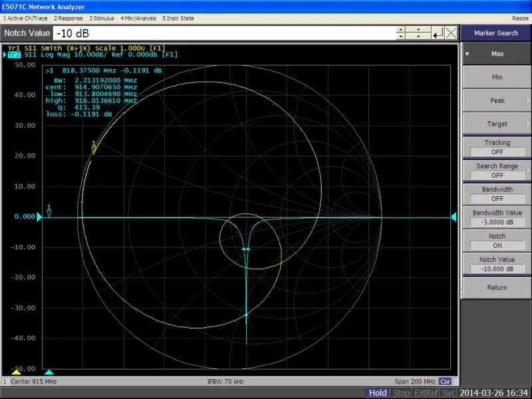
Task: Click the Enter arrow icon in entry bar
Action: [438, 33]
